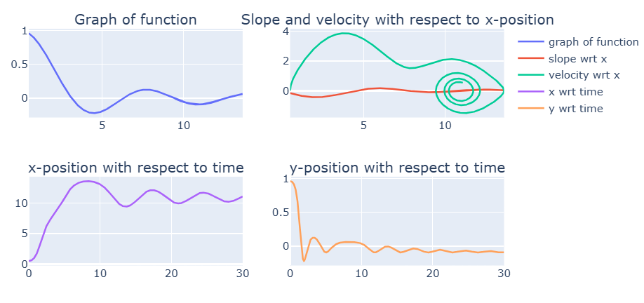Click x-axis tick '5' under Graph of function
The height and width of the screenshot is (303, 644).
point(102,126)
